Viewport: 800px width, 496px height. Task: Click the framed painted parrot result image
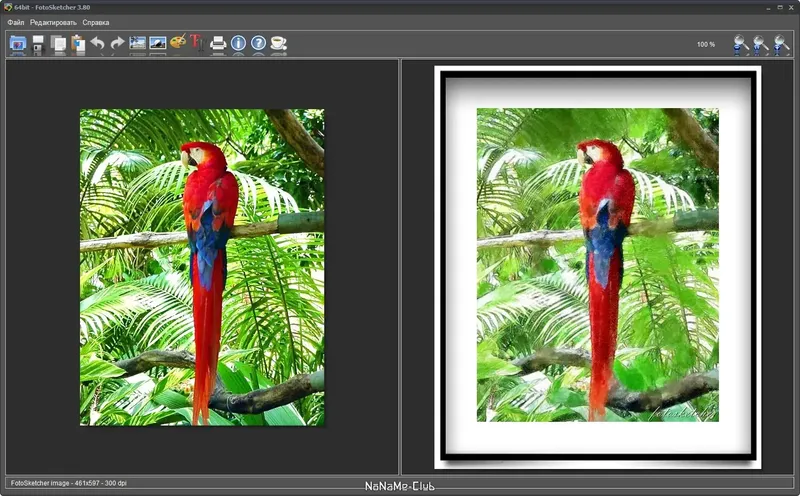597,266
